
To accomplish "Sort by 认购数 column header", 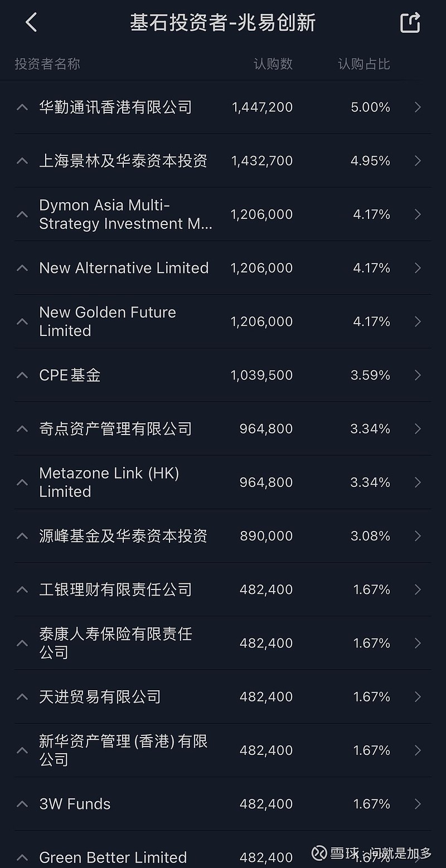I will pos(273,64).
